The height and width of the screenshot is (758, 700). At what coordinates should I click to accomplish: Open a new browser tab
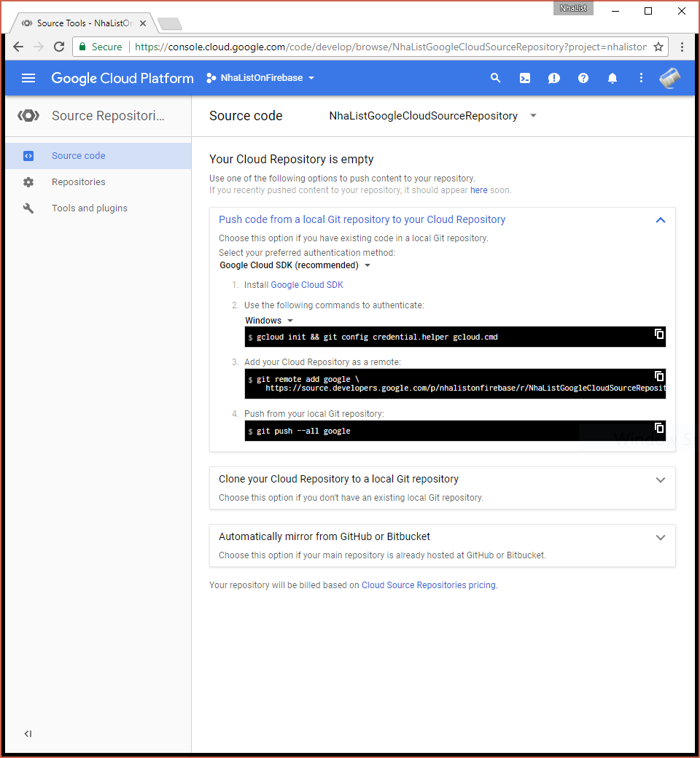(169, 23)
